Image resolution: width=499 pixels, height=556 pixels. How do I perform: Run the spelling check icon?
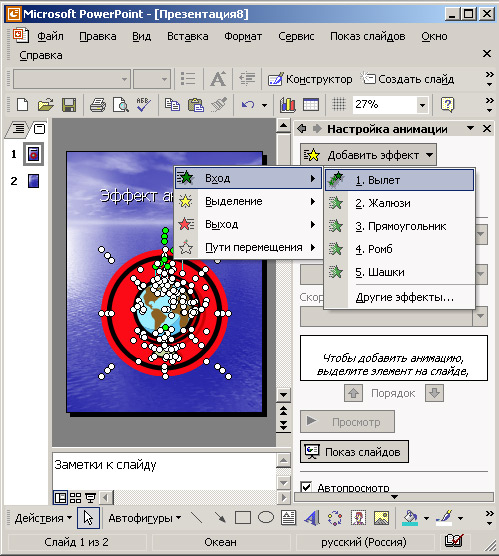(x=144, y=105)
